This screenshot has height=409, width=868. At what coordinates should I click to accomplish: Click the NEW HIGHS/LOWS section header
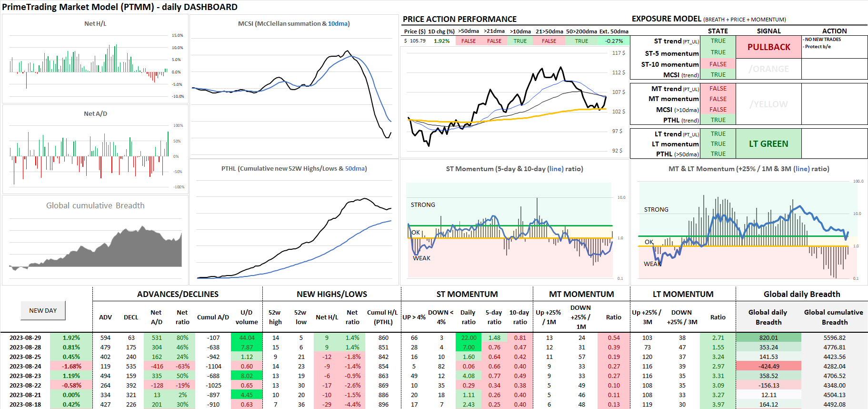click(332, 294)
